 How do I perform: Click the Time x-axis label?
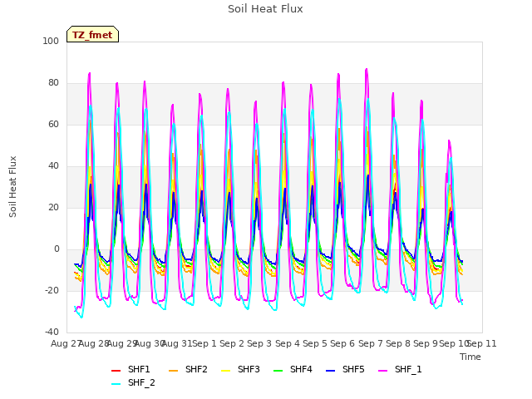click(x=470, y=357)
